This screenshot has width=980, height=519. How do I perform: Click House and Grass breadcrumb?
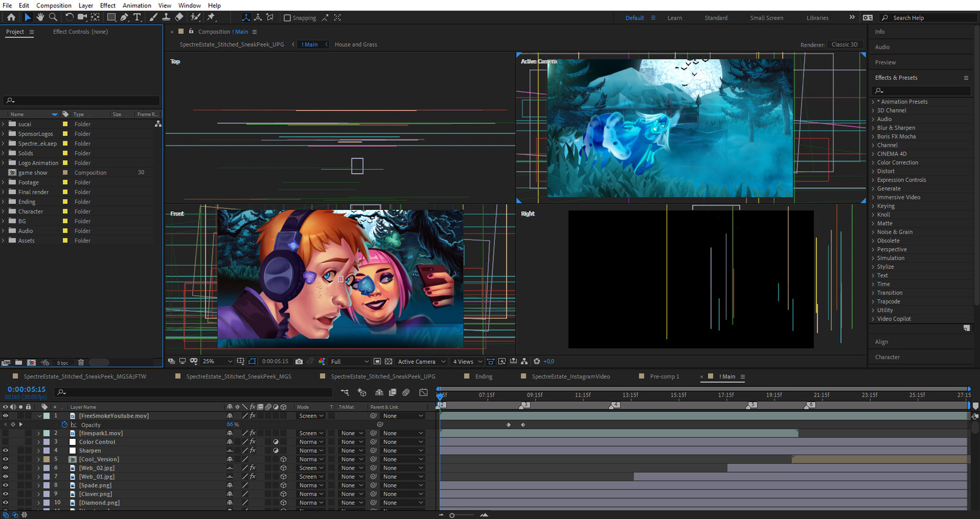tap(356, 45)
